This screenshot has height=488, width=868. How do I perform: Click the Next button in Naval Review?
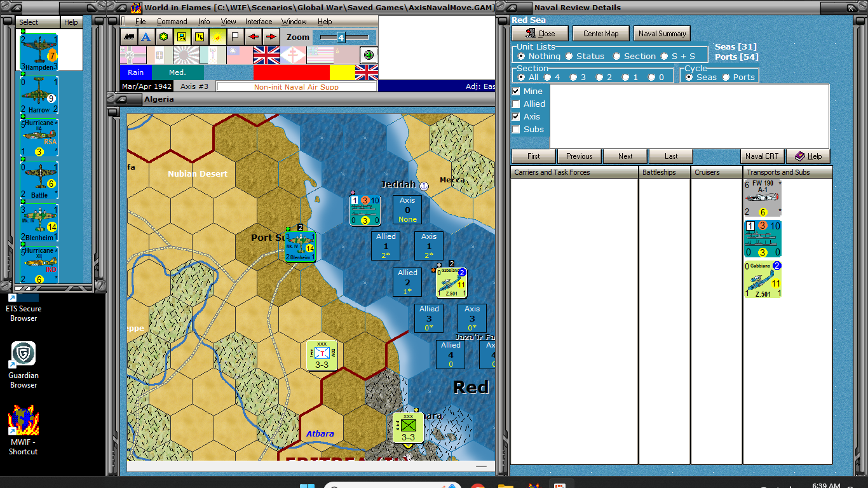pyautogui.click(x=625, y=156)
